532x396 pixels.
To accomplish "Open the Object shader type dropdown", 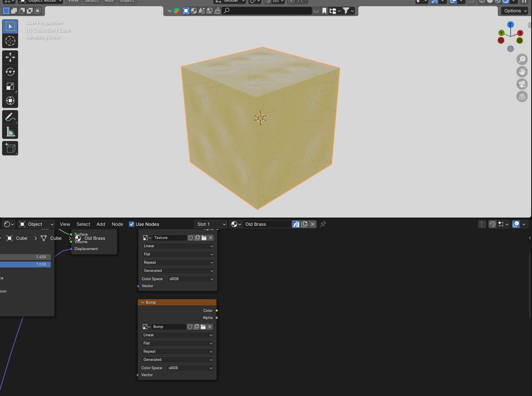I will click(36, 224).
